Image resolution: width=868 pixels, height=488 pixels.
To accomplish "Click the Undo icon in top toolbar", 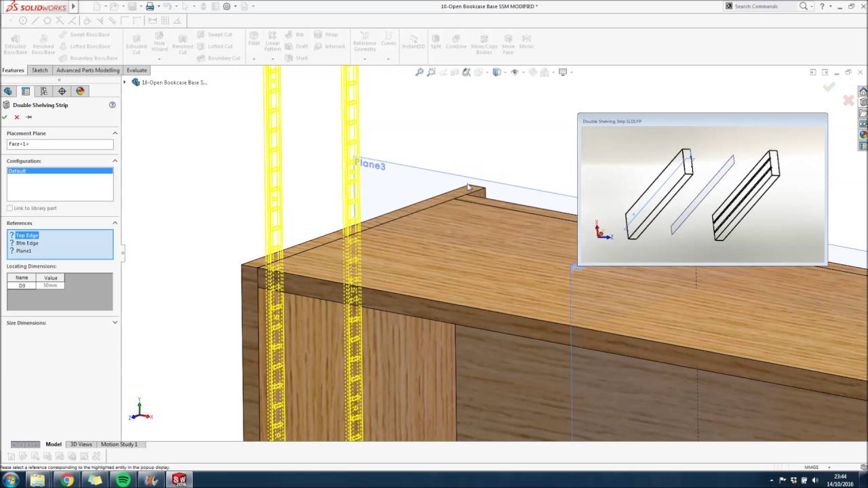I will [x=167, y=6].
